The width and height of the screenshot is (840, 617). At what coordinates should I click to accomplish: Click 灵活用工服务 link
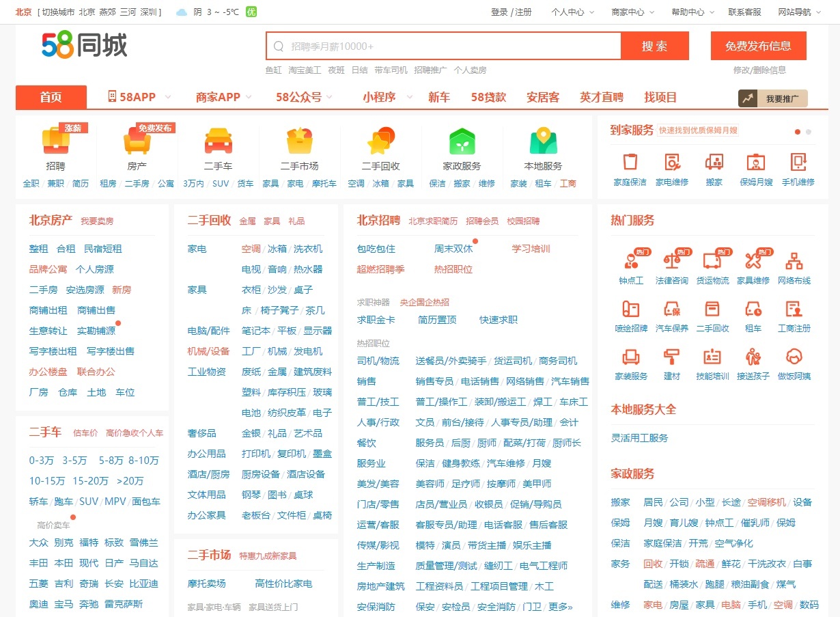(x=639, y=438)
